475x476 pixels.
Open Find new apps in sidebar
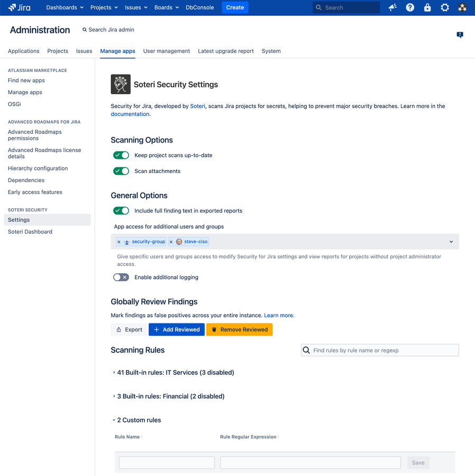click(26, 80)
